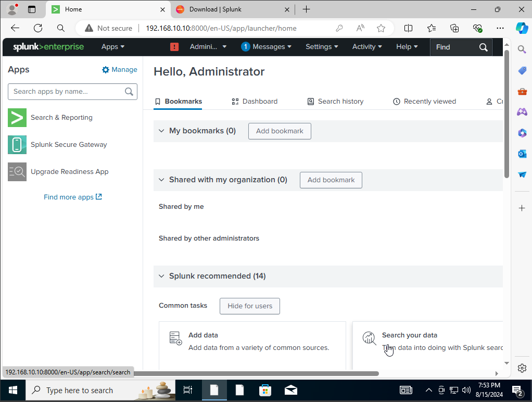The image size is (532, 402).
Task: Open the Settings dropdown menu
Action: [x=322, y=47]
